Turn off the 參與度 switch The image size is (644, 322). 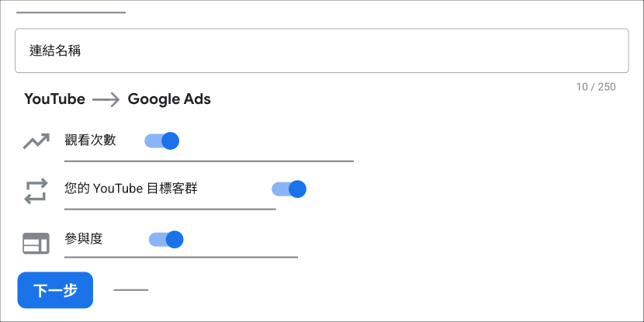click(166, 240)
